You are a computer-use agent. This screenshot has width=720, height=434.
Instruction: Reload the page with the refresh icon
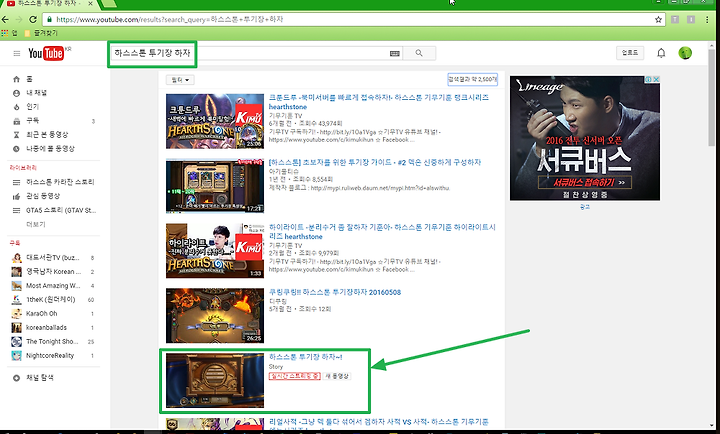tap(33, 19)
